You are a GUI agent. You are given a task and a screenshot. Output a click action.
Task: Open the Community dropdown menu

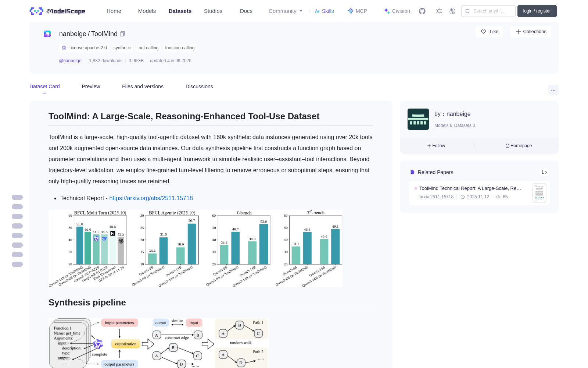[286, 11]
